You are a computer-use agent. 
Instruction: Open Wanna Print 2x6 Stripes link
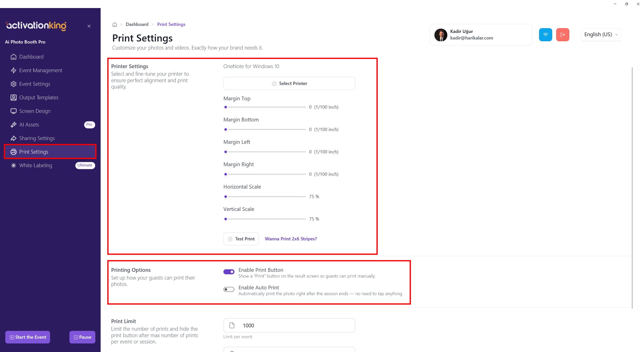[291, 239]
